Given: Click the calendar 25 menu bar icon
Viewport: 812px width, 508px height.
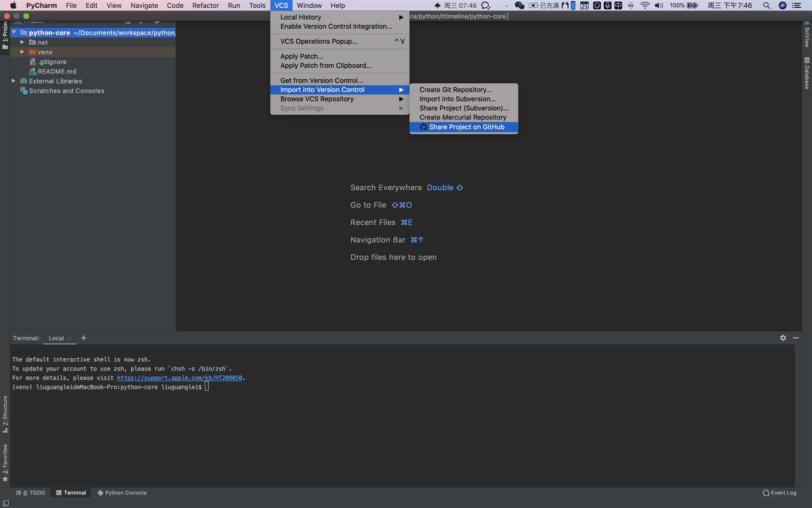Looking at the screenshot, I should point(584,5).
